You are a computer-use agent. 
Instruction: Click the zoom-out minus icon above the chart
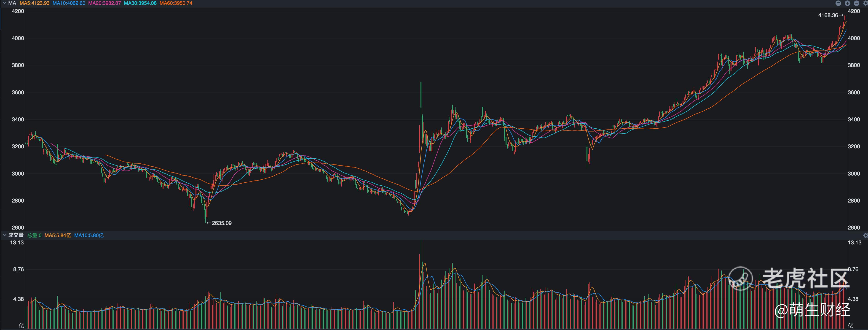click(x=856, y=3)
